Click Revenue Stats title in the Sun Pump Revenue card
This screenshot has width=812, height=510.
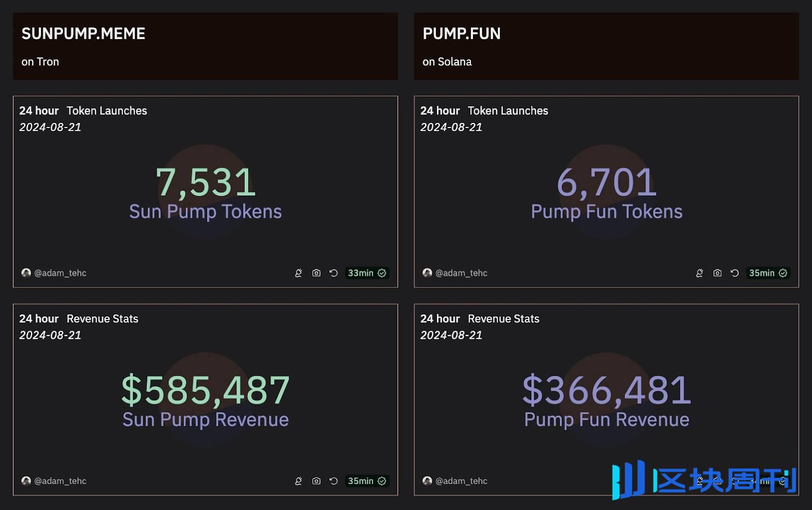click(102, 318)
